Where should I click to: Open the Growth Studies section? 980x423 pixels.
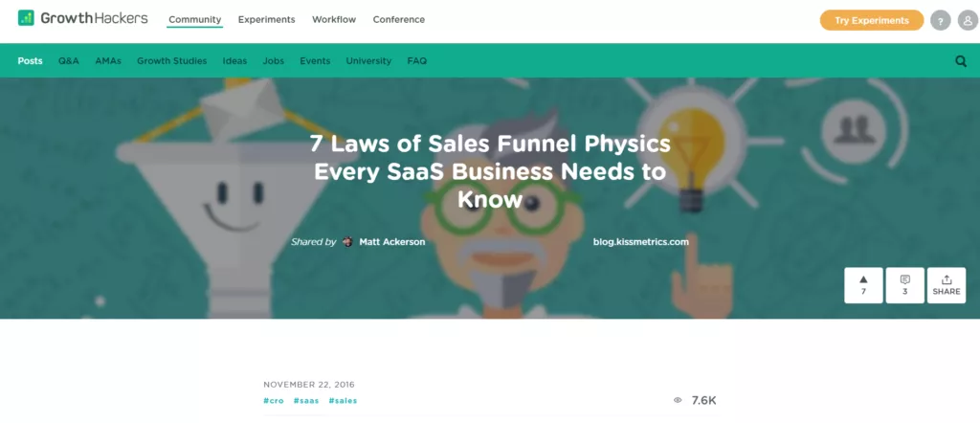(172, 61)
